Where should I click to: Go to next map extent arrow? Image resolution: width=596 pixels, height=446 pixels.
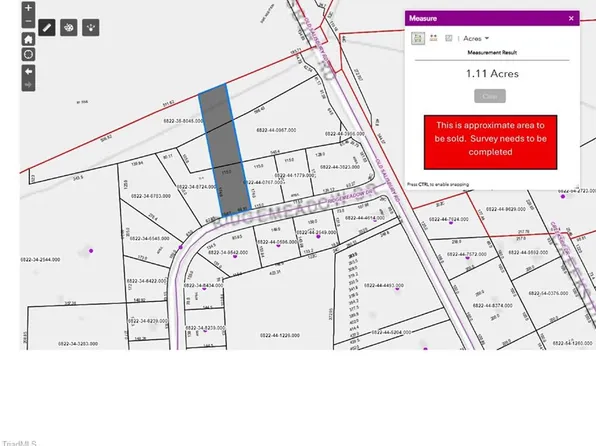point(28,85)
